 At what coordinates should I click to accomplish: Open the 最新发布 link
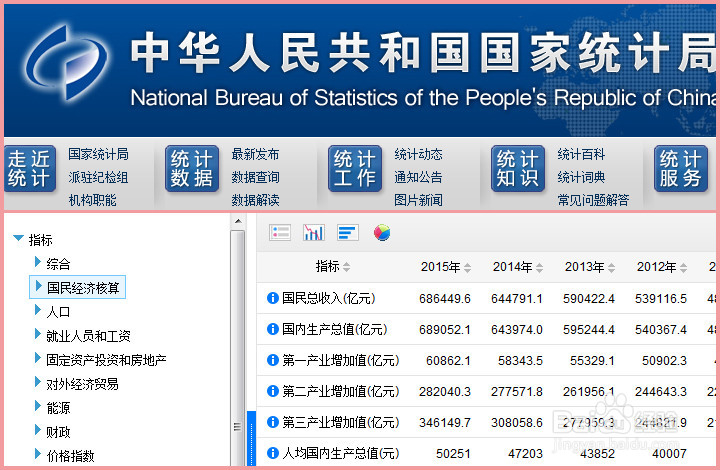(255, 154)
